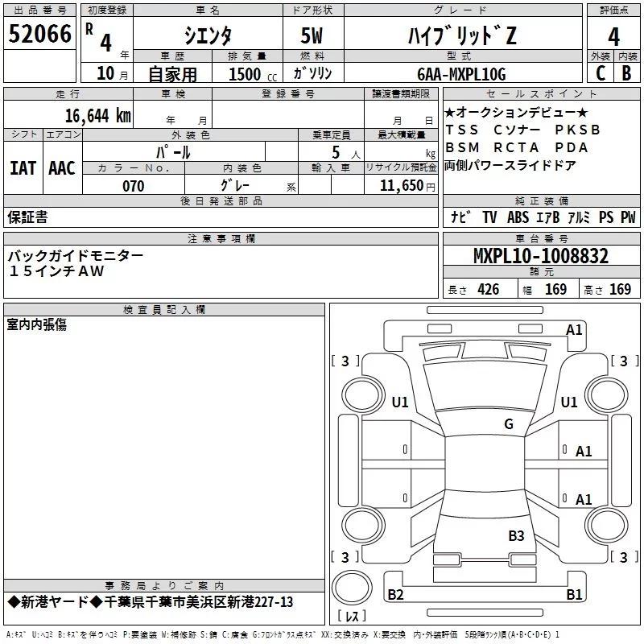The height and width of the screenshot is (644, 644).
Task: Select the exterior grade C cell
Action: coord(600,73)
